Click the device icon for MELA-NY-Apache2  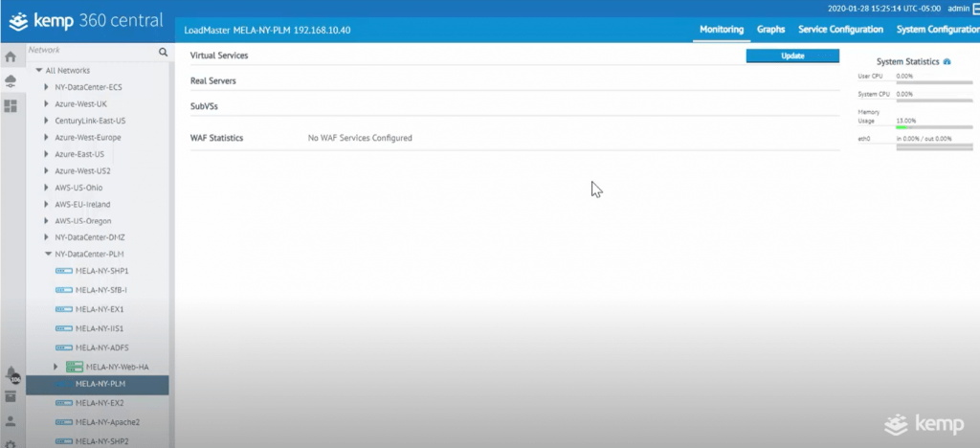click(x=64, y=422)
